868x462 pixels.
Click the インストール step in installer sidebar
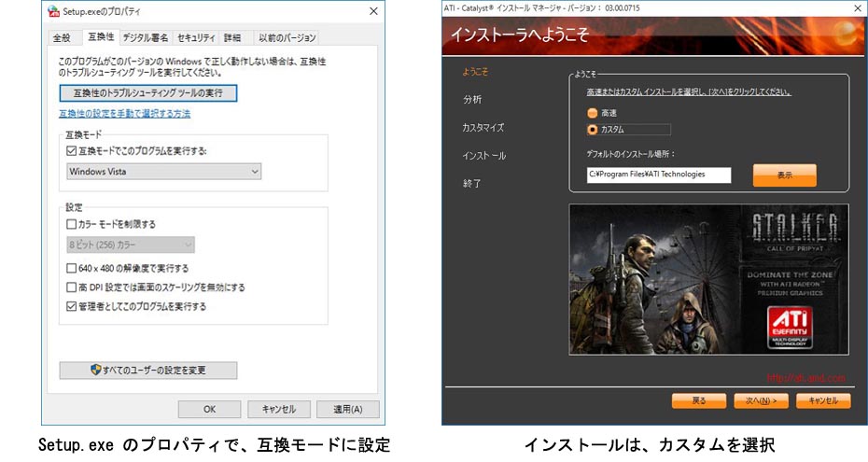484,156
